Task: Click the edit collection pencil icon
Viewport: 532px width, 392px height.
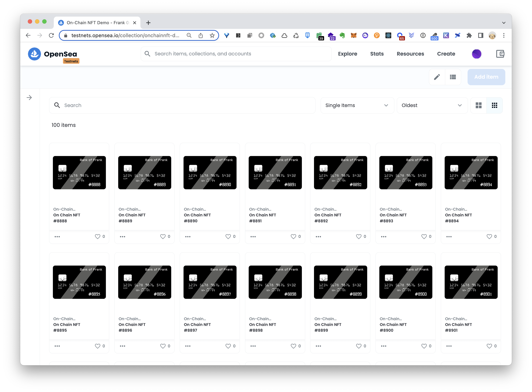Action: [x=437, y=77]
